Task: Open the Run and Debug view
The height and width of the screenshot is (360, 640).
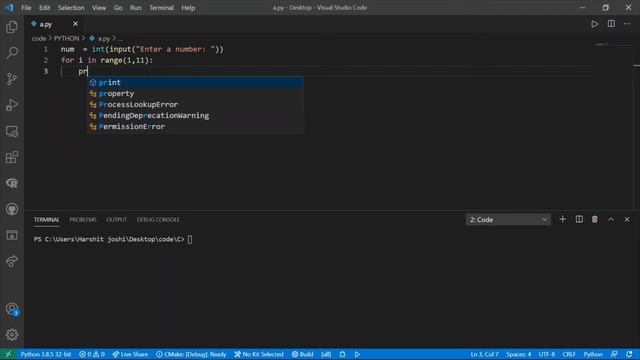Action: tap(12, 105)
